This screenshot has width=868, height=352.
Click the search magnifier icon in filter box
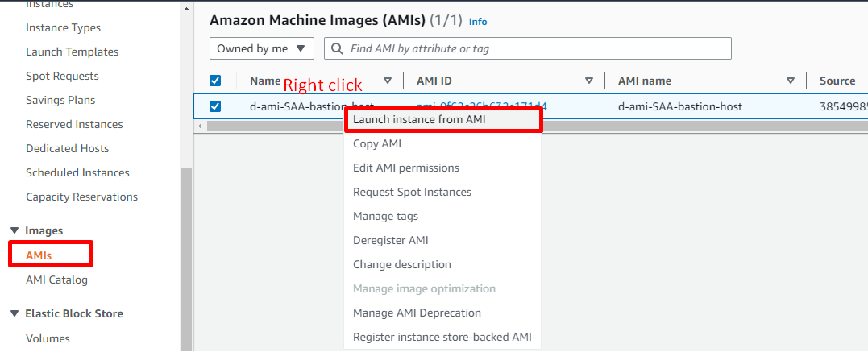click(337, 48)
